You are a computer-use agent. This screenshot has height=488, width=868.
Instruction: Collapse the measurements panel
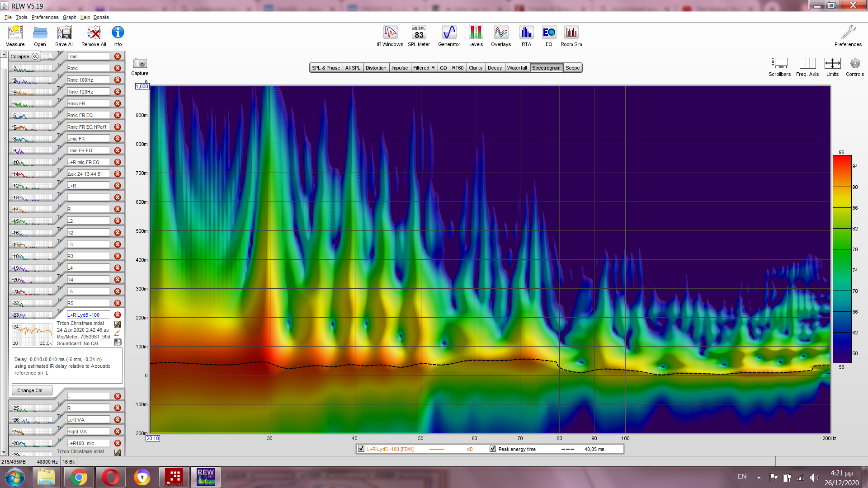pos(25,56)
